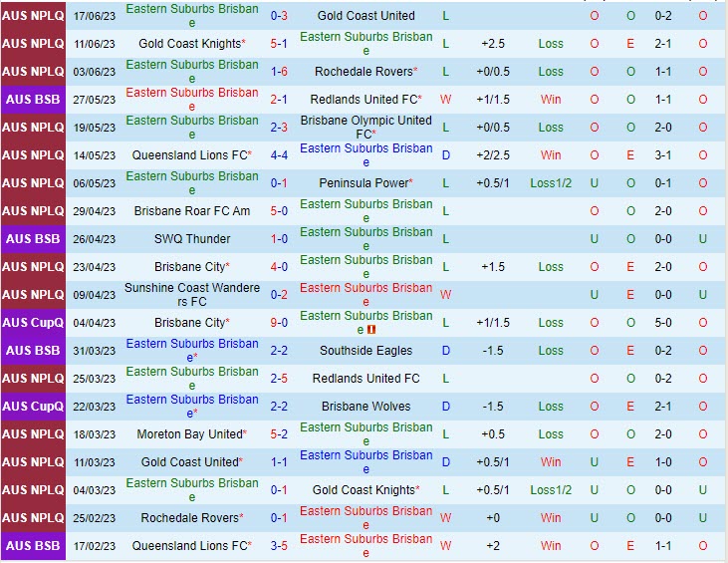Open Redlands United FC in the 25/03/23 row
Viewport: 728px width, 563px height.
[x=365, y=378]
